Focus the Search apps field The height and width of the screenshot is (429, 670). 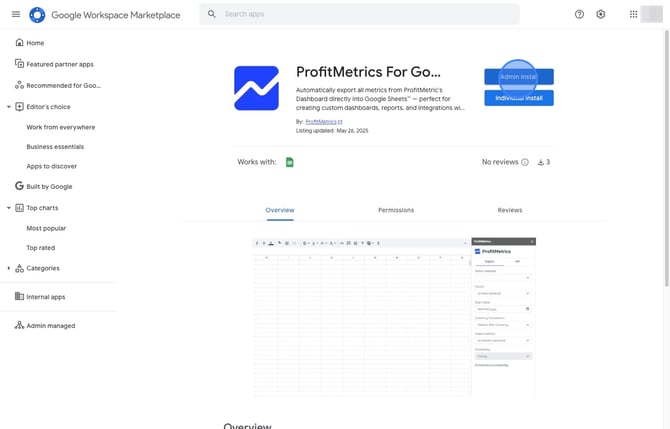[x=359, y=14]
